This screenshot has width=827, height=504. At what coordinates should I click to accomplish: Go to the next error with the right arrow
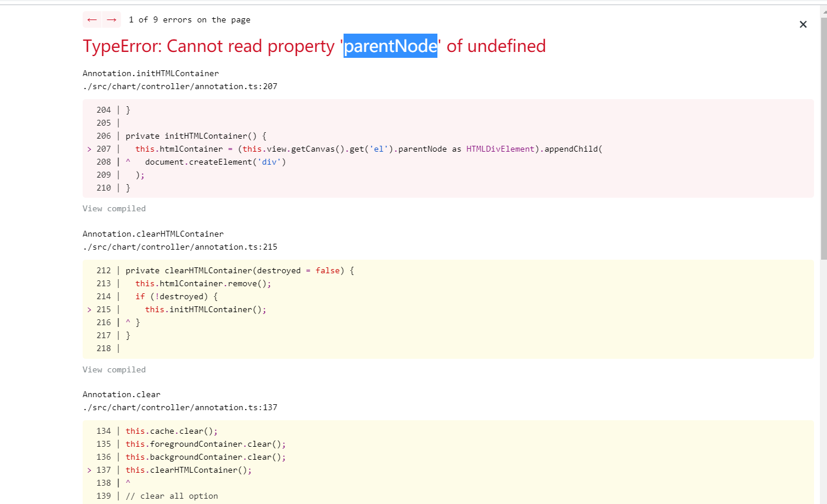[112, 19]
